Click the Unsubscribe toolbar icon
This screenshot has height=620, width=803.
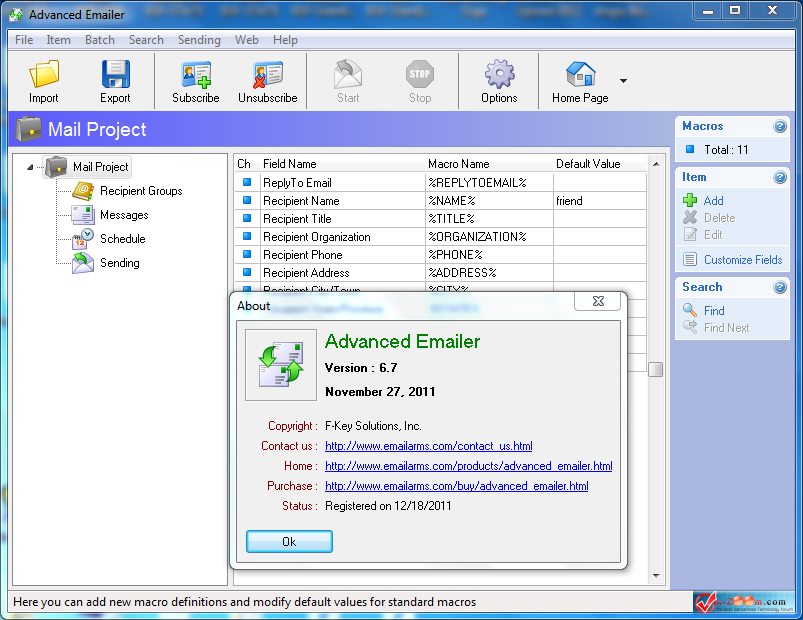267,75
